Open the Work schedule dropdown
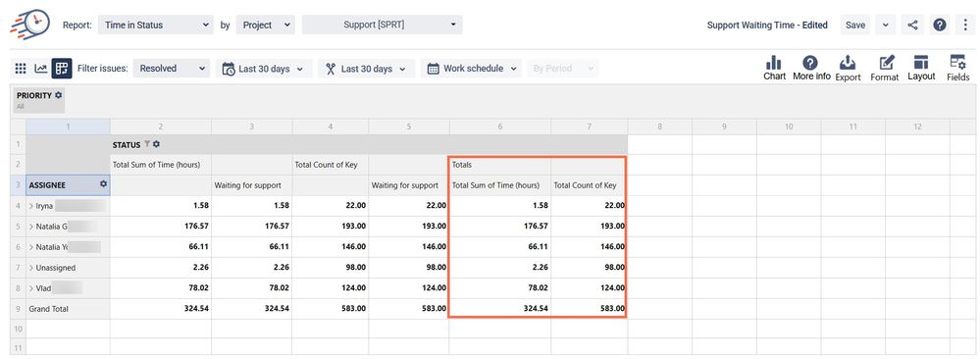Screen dimensions: 980x359 click(x=471, y=69)
